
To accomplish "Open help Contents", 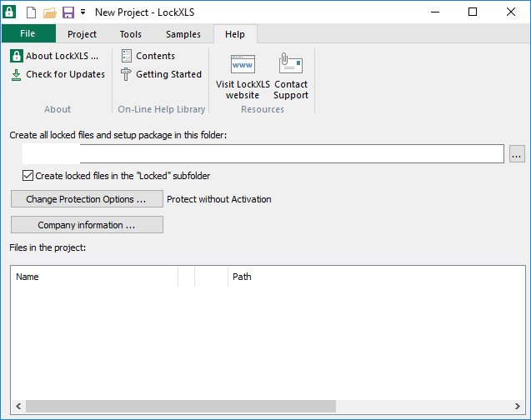I will click(148, 56).
